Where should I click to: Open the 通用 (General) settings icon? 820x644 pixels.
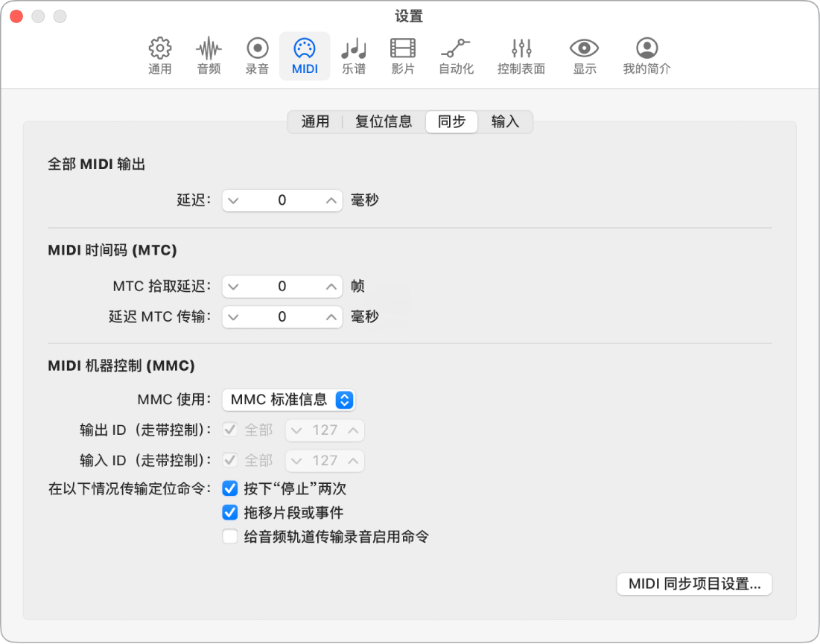pos(159,56)
